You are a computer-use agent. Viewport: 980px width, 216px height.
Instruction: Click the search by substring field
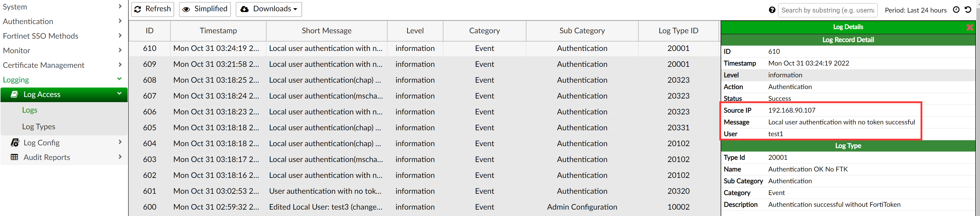coord(828,10)
